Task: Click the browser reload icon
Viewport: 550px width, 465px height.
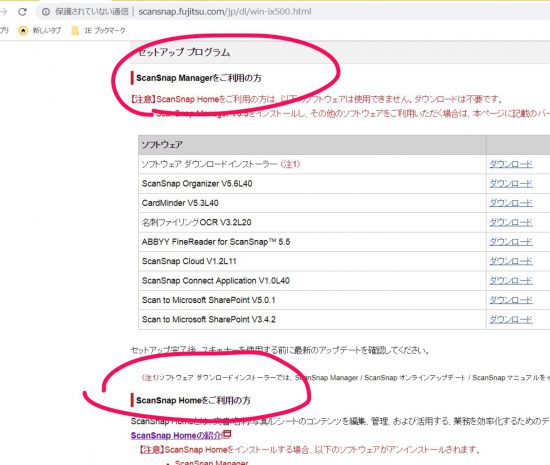Action: [22, 12]
